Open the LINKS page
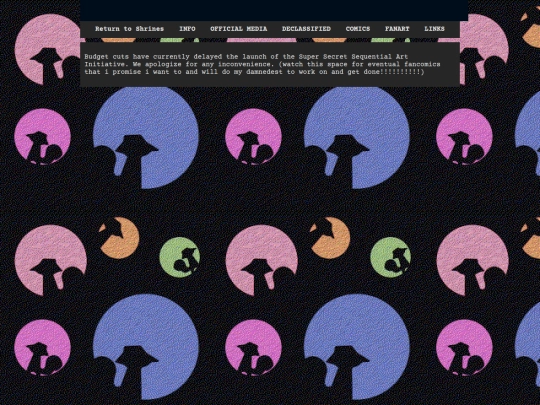Viewport: 540px width, 405px height. tap(434, 29)
